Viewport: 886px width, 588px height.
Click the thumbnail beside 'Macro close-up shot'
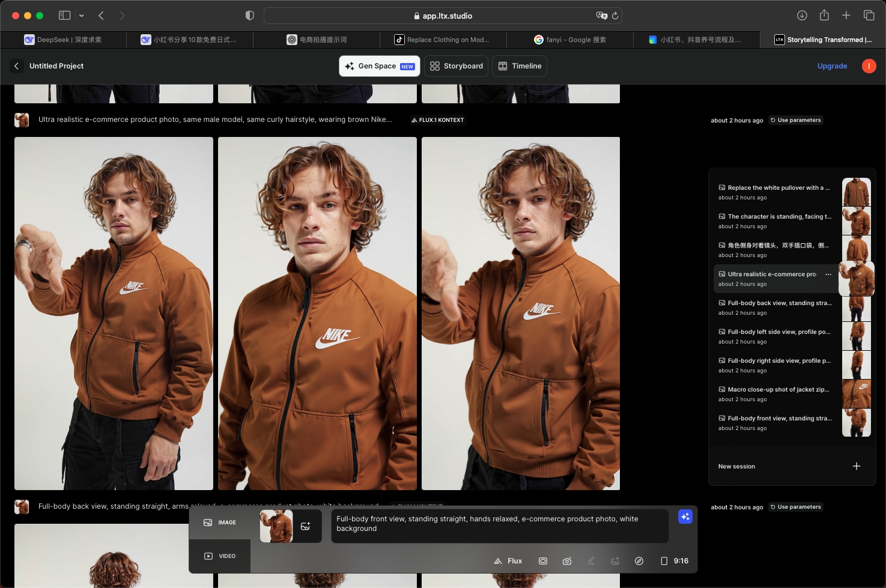click(x=857, y=394)
